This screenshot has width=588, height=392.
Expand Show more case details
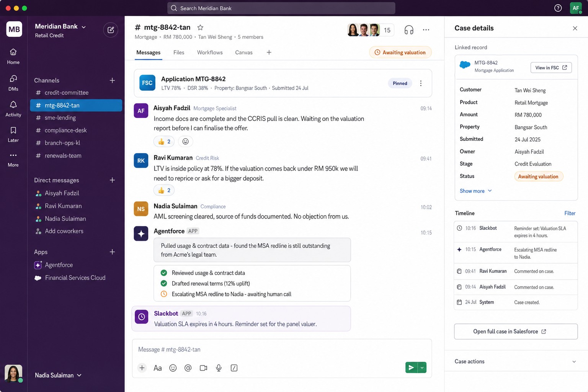[x=476, y=191]
